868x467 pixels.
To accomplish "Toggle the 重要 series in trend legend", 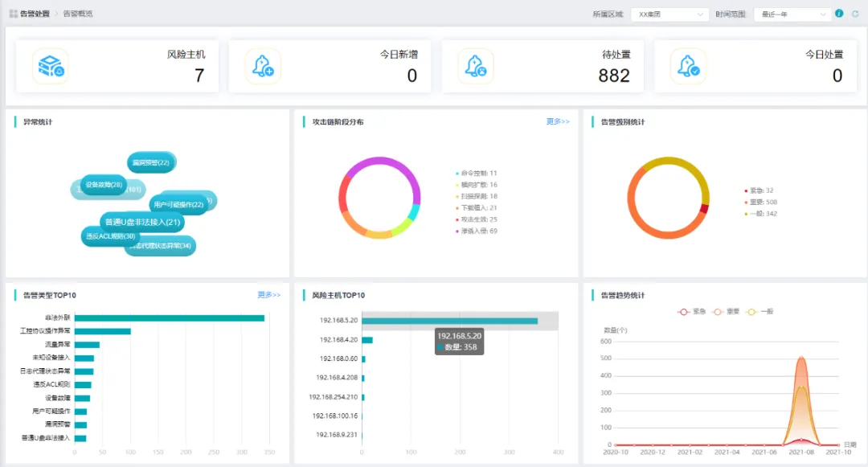I will pyautogui.click(x=726, y=312).
